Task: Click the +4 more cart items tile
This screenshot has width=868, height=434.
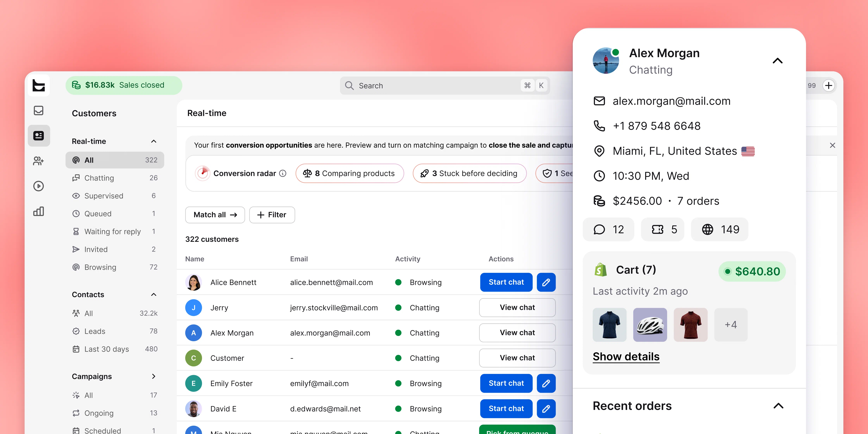Action: [731, 325]
